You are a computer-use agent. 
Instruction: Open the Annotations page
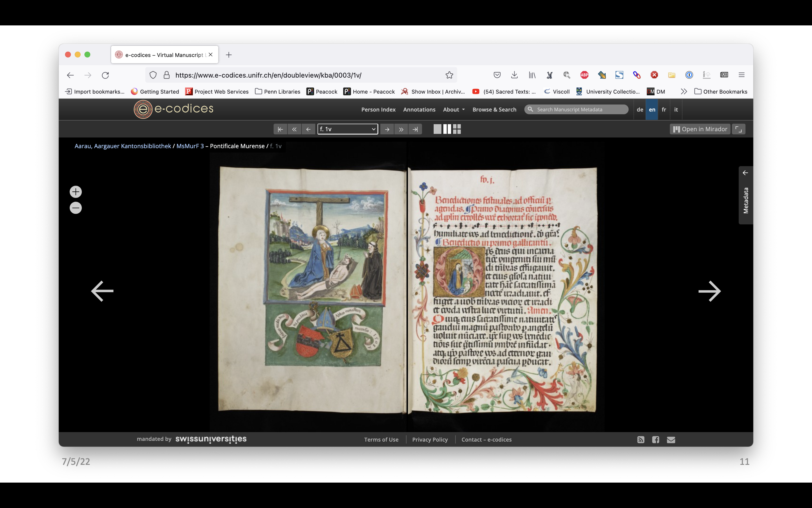pos(419,110)
